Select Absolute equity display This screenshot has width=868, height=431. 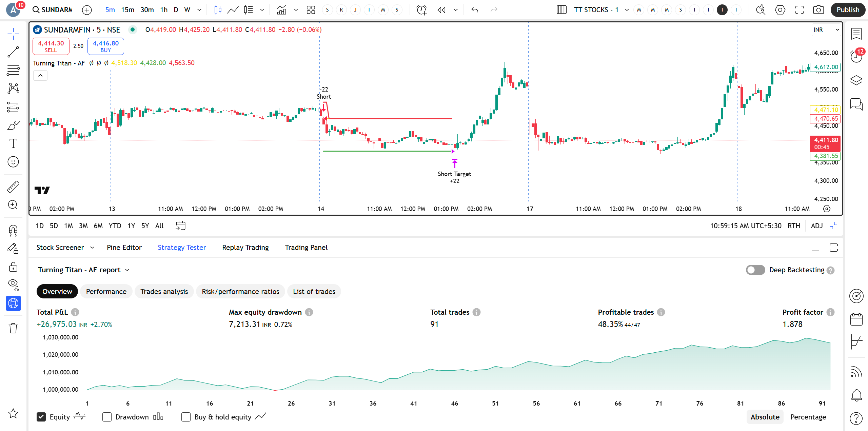[x=765, y=417]
